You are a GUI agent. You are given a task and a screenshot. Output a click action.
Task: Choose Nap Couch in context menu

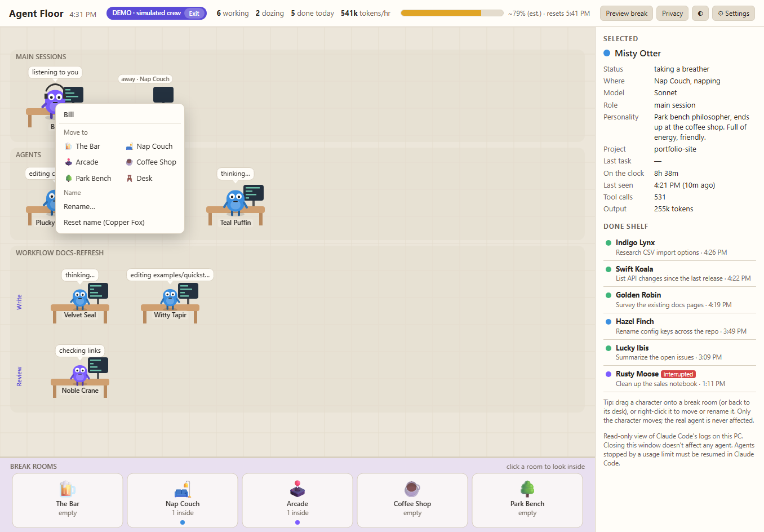(150, 146)
